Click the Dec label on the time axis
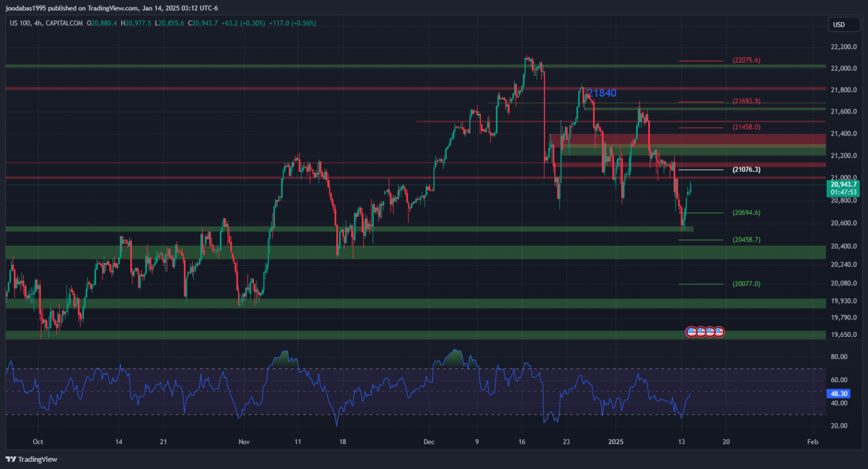The height and width of the screenshot is (469, 868). point(428,441)
